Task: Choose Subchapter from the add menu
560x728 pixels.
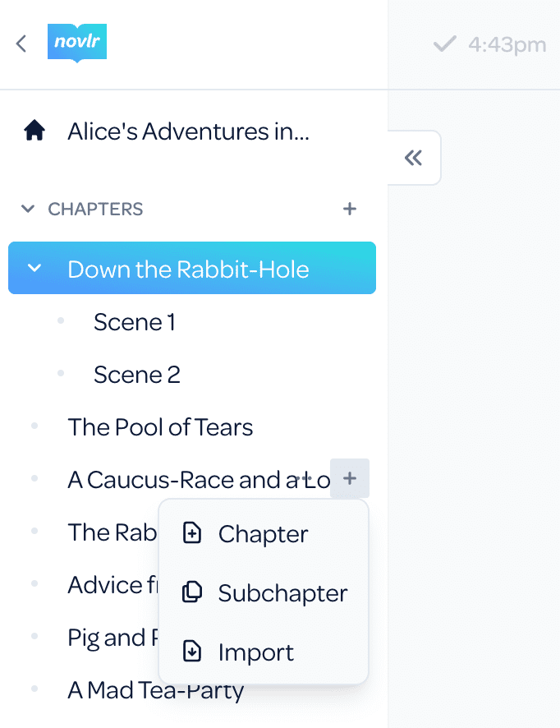Action: click(263, 592)
